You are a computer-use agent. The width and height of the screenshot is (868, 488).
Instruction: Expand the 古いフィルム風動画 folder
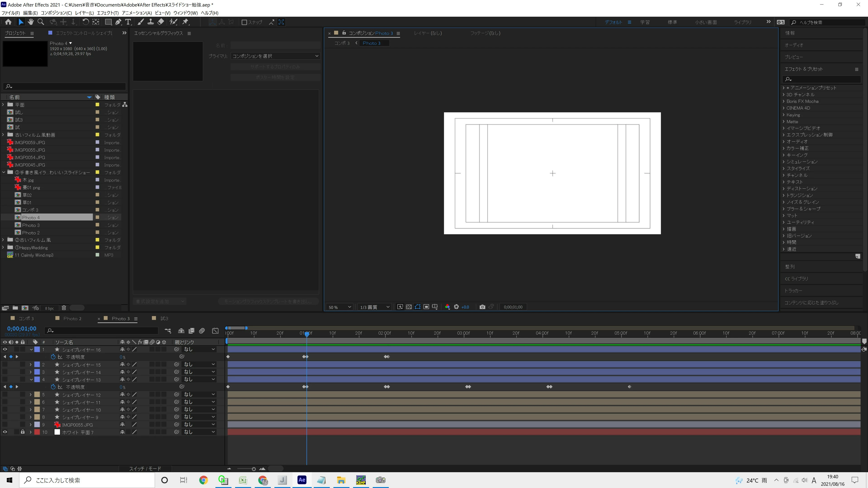coord(3,135)
